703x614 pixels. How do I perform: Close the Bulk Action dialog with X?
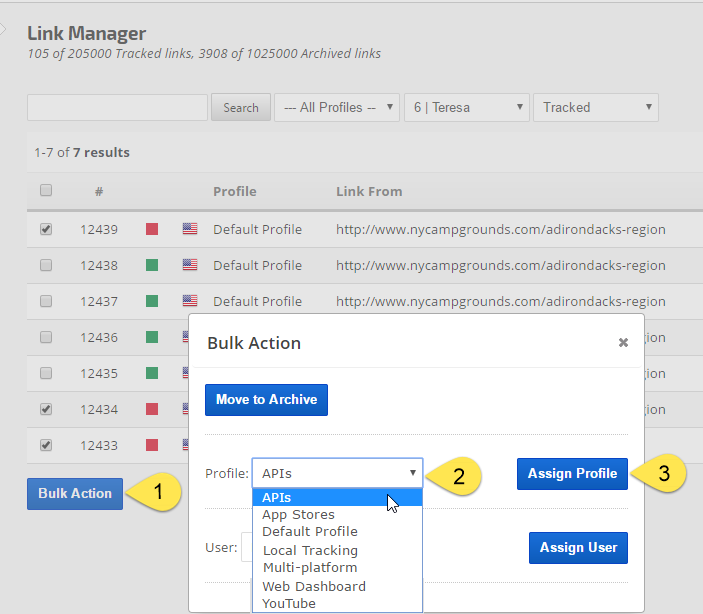tap(623, 343)
